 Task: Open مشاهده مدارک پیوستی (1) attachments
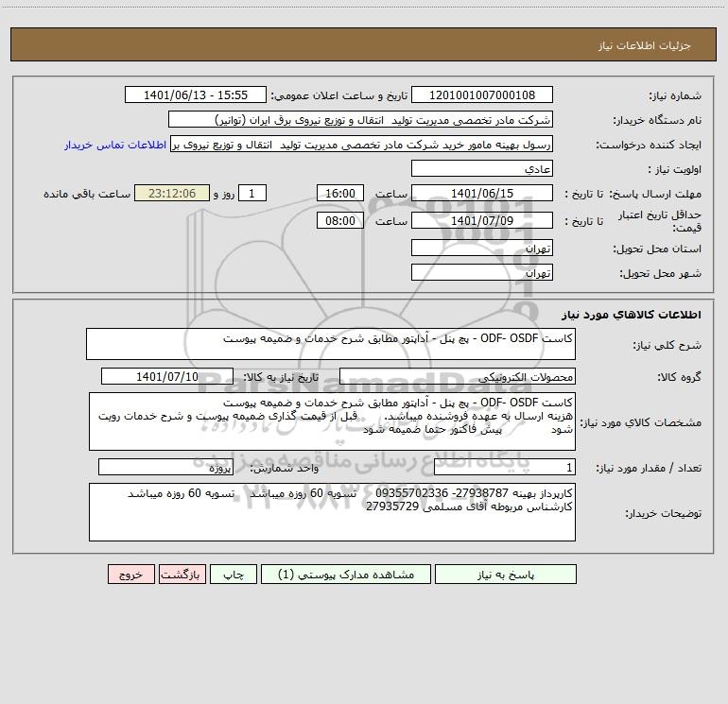pyautogui.click(x=346, y=574)
